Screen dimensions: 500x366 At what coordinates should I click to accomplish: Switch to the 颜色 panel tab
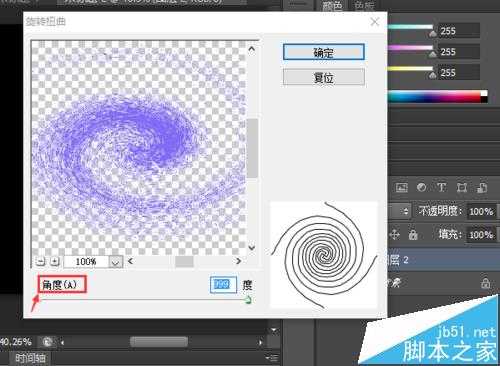click(332, 6)
